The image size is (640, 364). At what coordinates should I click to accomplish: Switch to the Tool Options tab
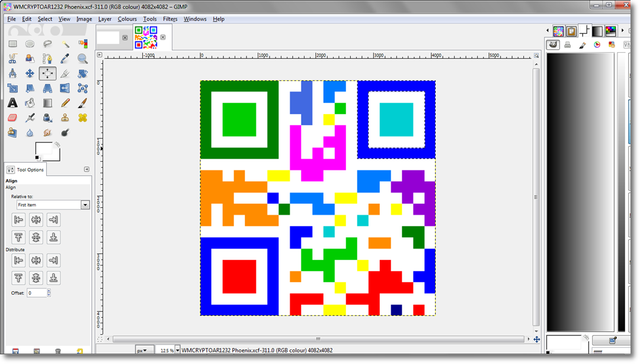point(25,169)
